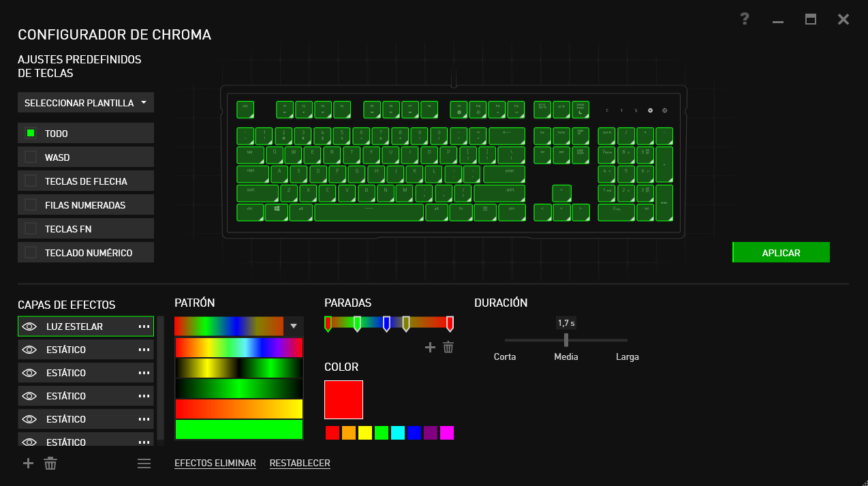This screenshot has height=486, width=868.
Task: Select the fn key on keyboard
Action: 461,212
